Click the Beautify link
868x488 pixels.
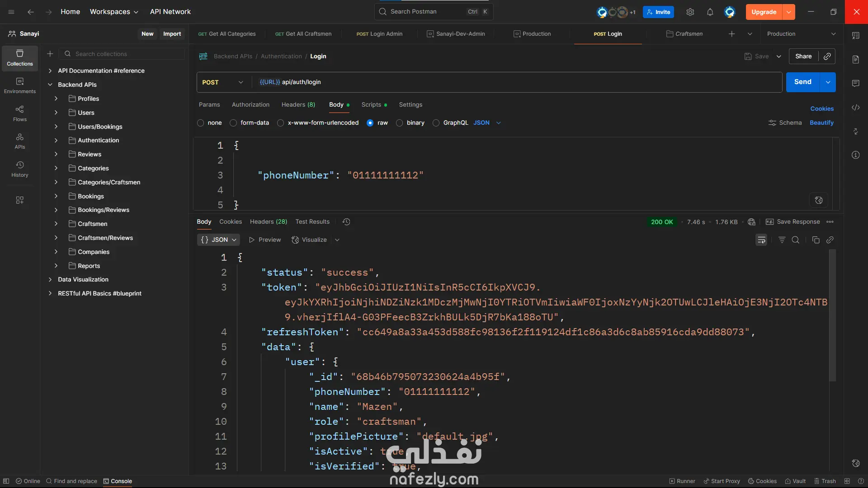point(821,123)
